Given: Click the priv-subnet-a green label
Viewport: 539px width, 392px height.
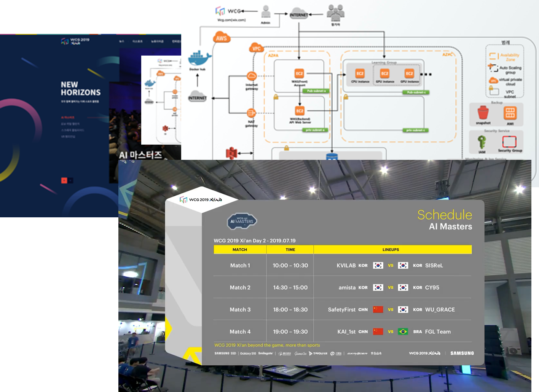Looking at the screenshot, I should pyautogui.click(x=314, y=130).
